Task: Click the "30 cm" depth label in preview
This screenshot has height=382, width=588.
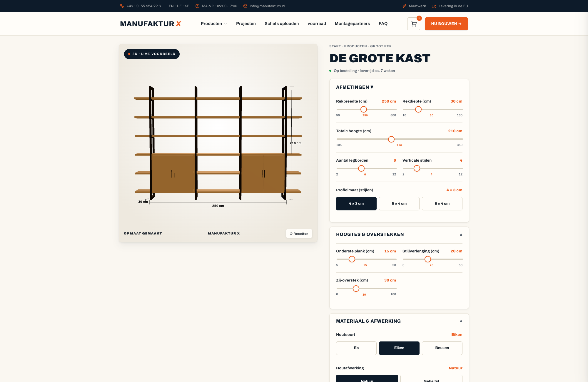Action: tap(143, 202)
